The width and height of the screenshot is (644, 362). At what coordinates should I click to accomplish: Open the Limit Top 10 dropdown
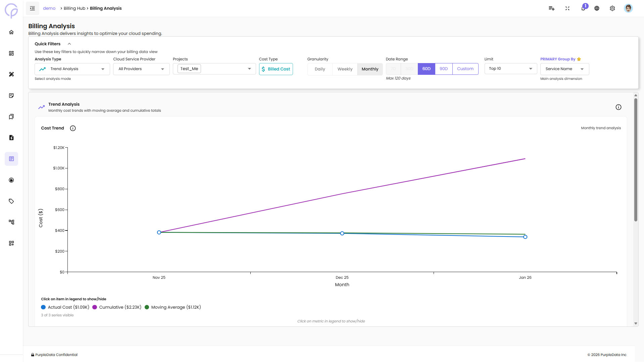pos(510,69)
